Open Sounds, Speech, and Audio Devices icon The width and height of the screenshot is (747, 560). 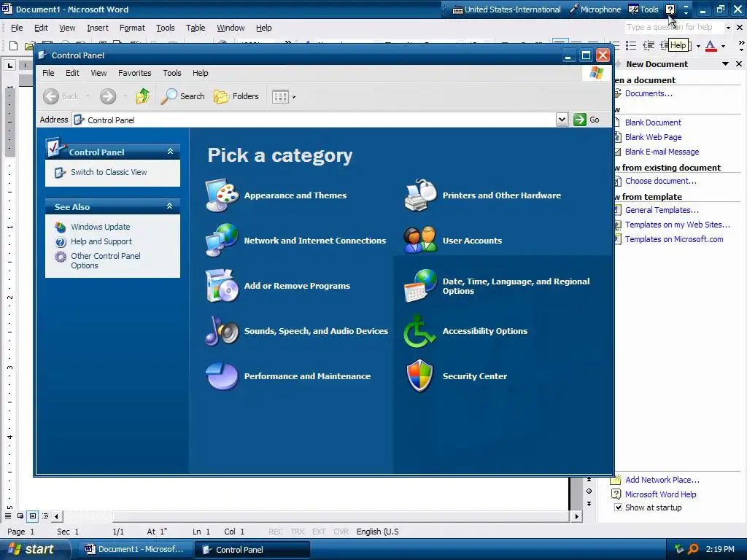coord(222,330)
